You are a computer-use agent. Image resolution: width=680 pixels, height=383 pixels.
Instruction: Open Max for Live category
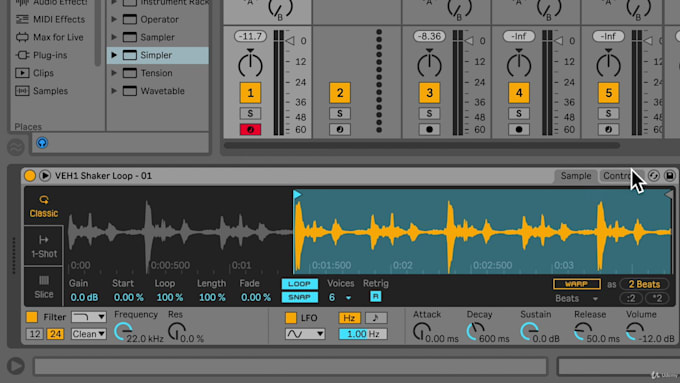[49, 37]
